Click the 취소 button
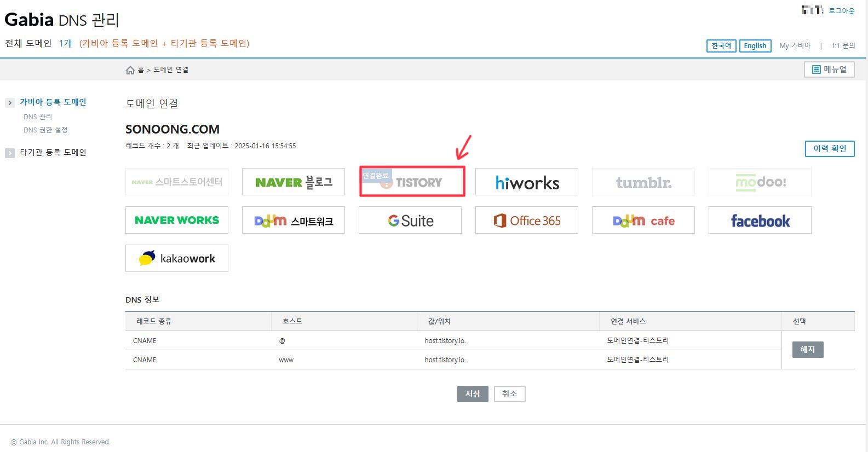 coord(509,394)
